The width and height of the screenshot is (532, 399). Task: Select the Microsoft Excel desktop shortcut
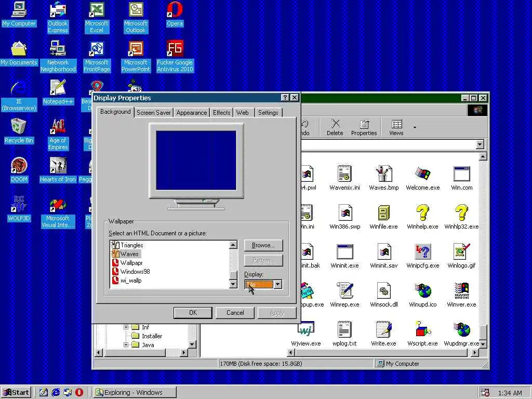[97, 17]
